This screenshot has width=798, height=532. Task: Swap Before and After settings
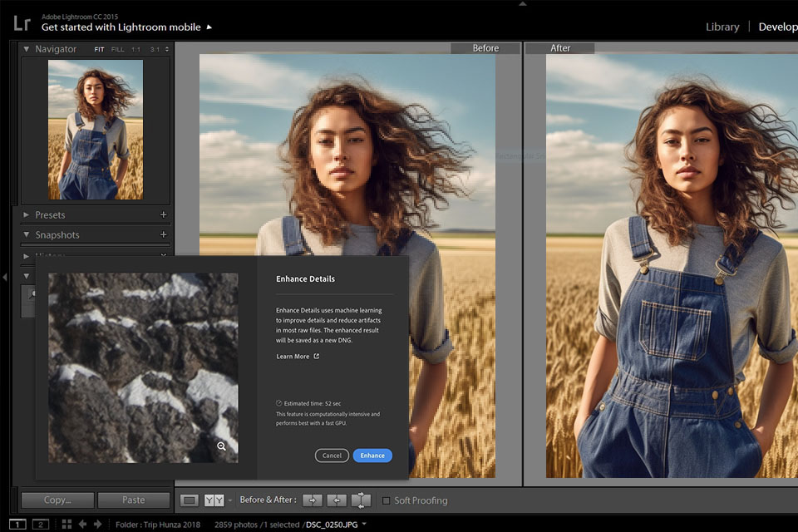[x=361, y=500]
